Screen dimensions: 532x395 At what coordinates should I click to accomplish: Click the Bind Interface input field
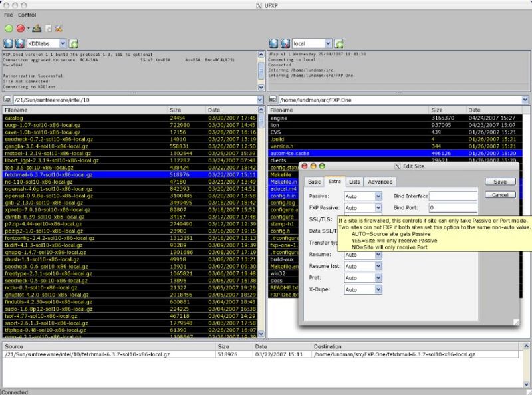coord(453,196)
